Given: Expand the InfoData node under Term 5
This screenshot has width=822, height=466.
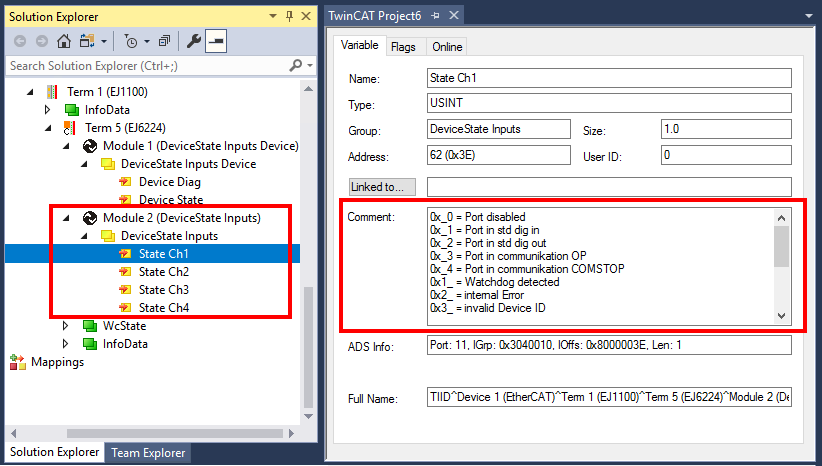Looking at the screenshot, I should coord(66,344).
